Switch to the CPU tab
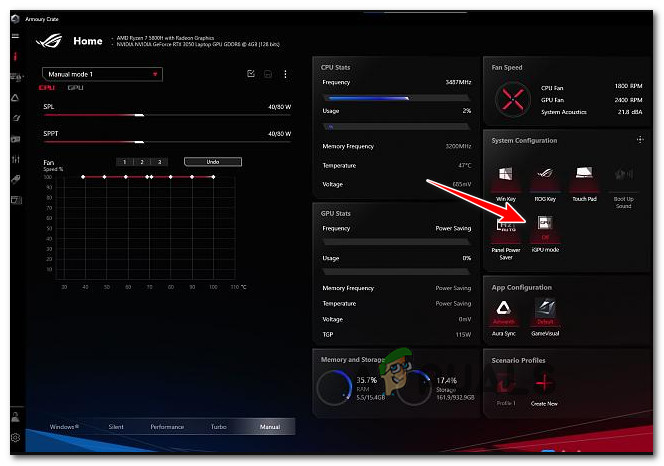The height and width of the screenshot is (466, 664). pyautogui.click(x=47, y=88)
